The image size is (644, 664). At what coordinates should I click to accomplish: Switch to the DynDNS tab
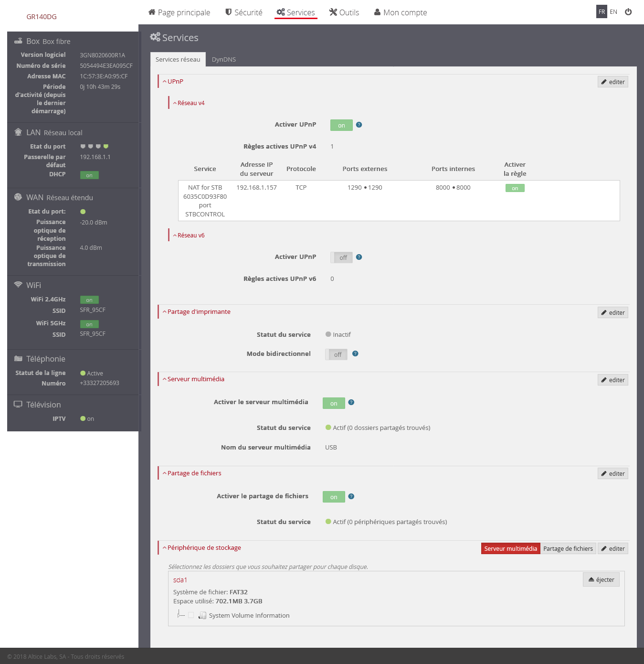223,59
